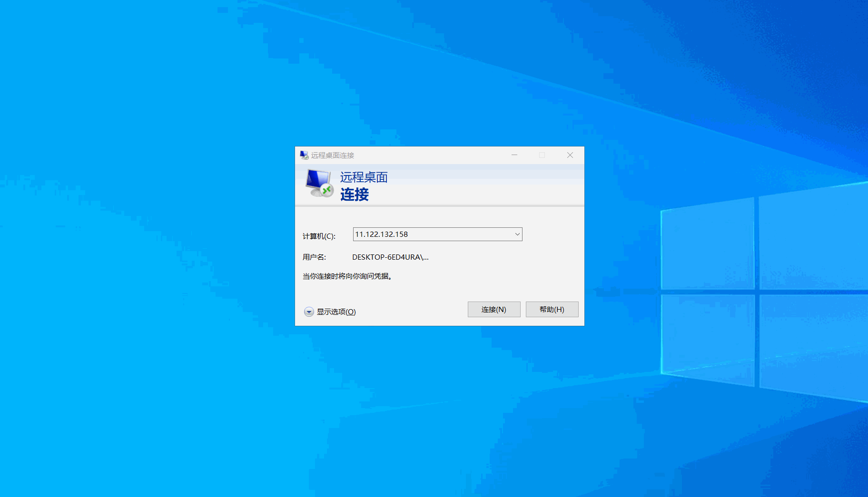Click the username DESKTOP-6ED4URA\... text

click(x=390, y=257)
